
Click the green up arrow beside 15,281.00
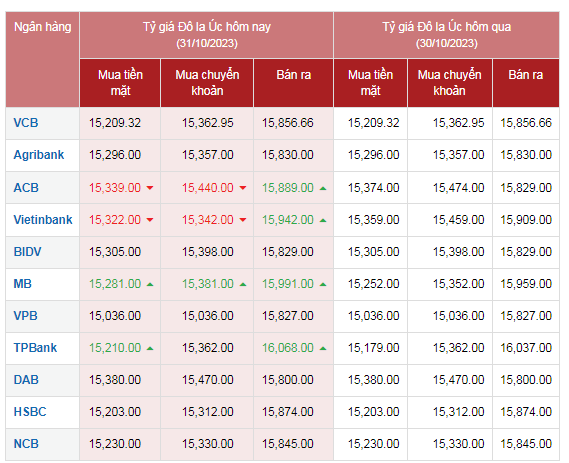coord(150,284)
